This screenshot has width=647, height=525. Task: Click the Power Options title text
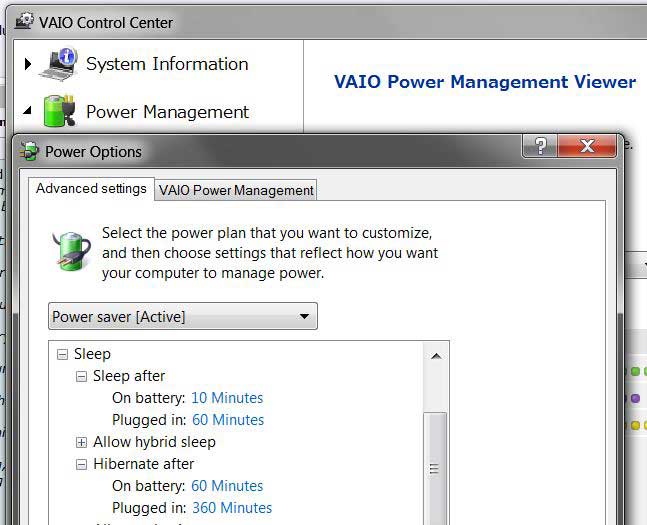coord(93,152)
